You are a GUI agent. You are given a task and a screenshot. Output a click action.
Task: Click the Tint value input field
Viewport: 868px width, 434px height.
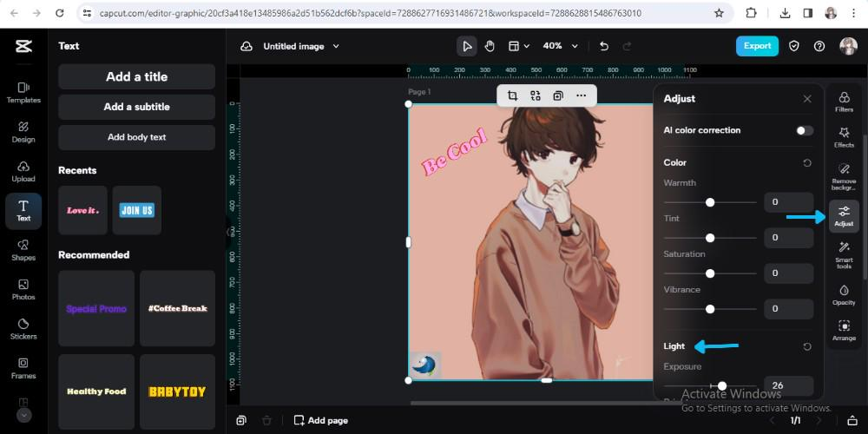point(789,238)
